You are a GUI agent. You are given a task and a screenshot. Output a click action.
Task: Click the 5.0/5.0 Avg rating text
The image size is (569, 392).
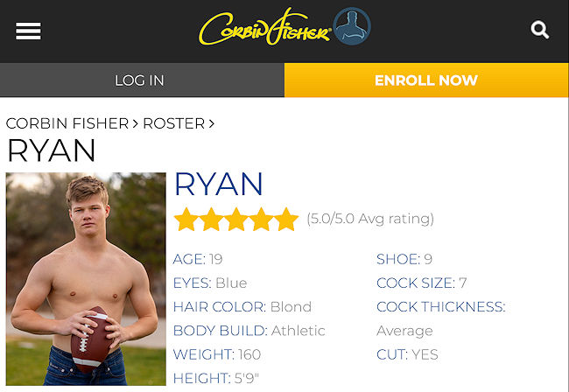pyautogui.click(x=370, y=219)
